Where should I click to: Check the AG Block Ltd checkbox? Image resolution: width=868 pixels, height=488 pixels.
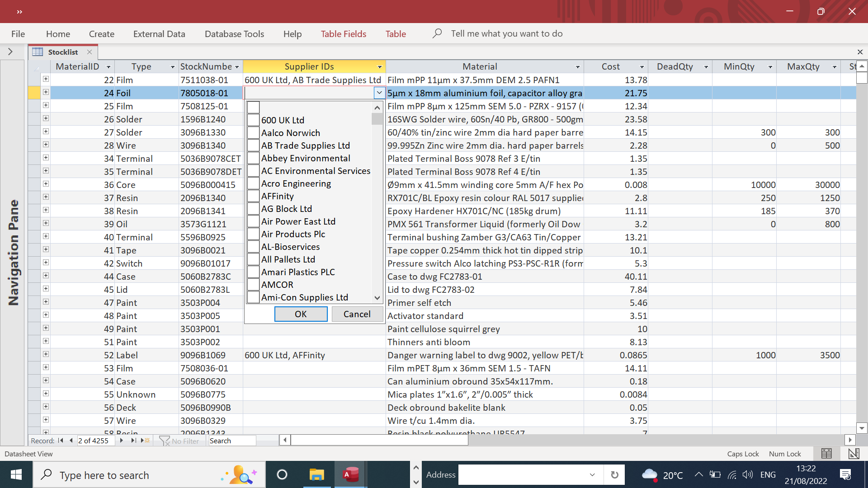(253, 209)
